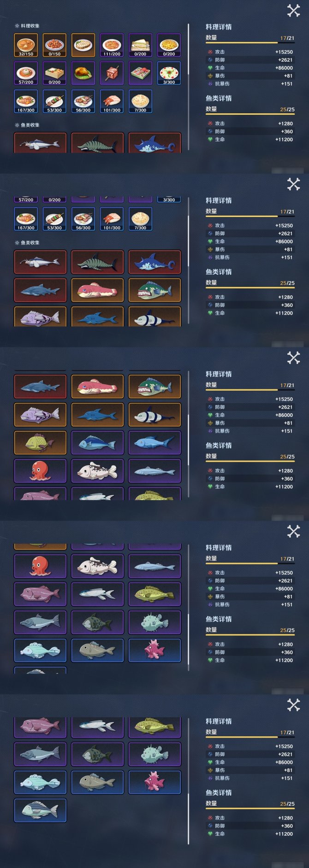The width and height of the screenshot is (309, 868).
Task: Pick the dark blue tuna fish card
Action: click(x=97, y=443)
